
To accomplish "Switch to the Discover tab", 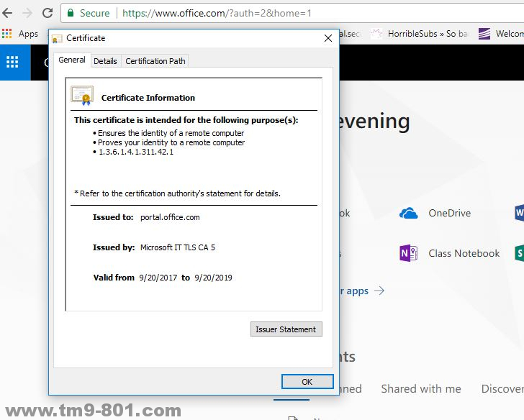I will (x=502, y=388).
